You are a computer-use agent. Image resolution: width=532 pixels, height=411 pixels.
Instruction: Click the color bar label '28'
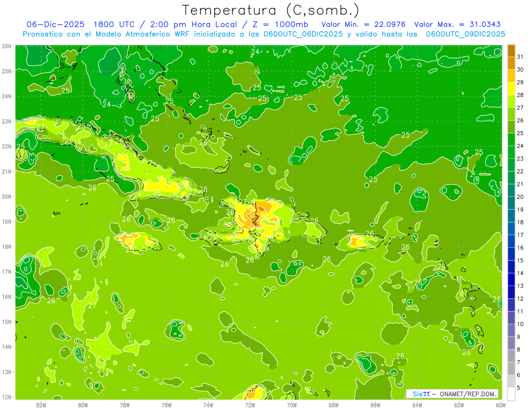pyautogui.click(x=520, y=95)
